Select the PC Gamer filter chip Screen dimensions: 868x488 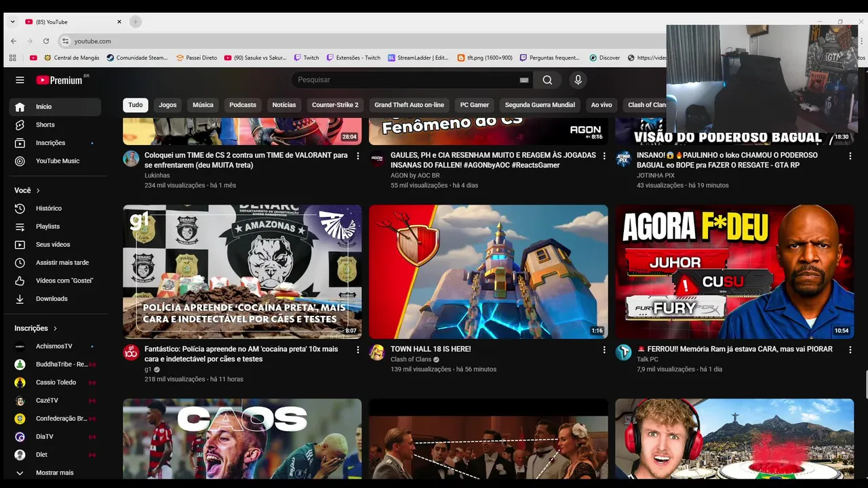point(475,105)
